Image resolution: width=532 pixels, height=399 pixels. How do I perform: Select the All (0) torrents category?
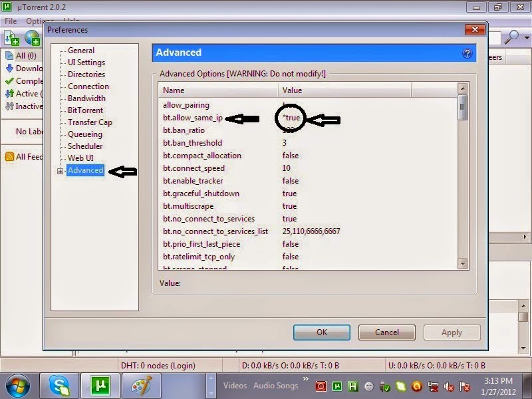21,56
